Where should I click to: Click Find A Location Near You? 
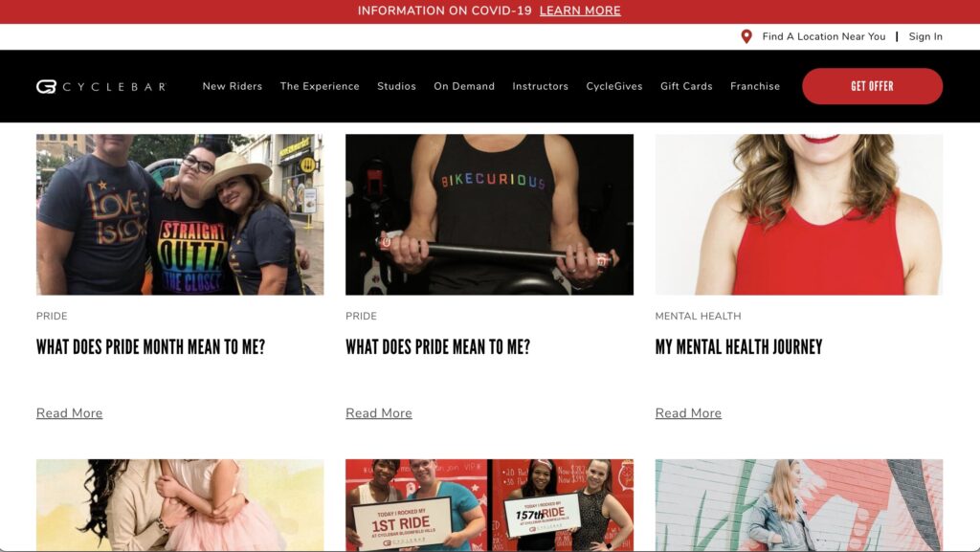point(824,37)
